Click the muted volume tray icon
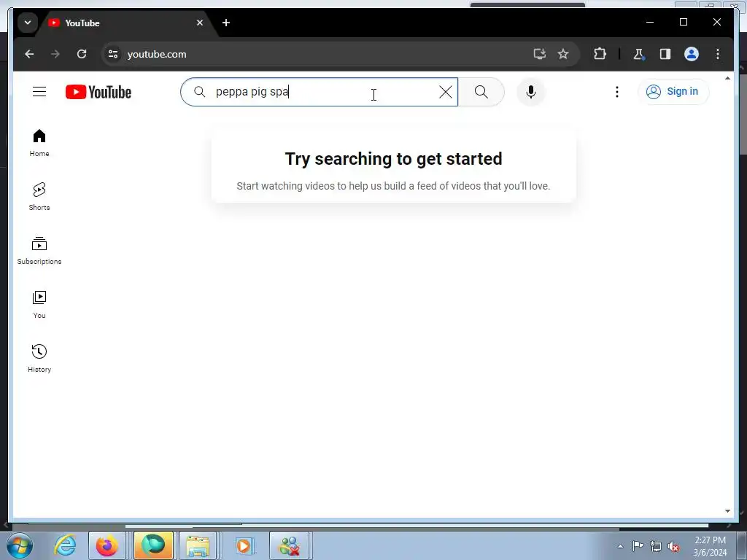The width and height of the screenshot is (747, 560). point(673,546)
